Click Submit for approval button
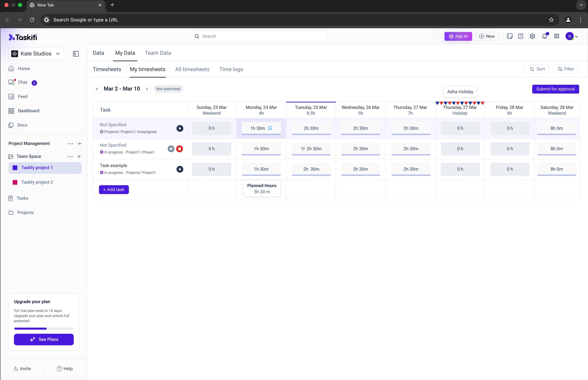Screen dimensions: 588x380 coord(555,89)
